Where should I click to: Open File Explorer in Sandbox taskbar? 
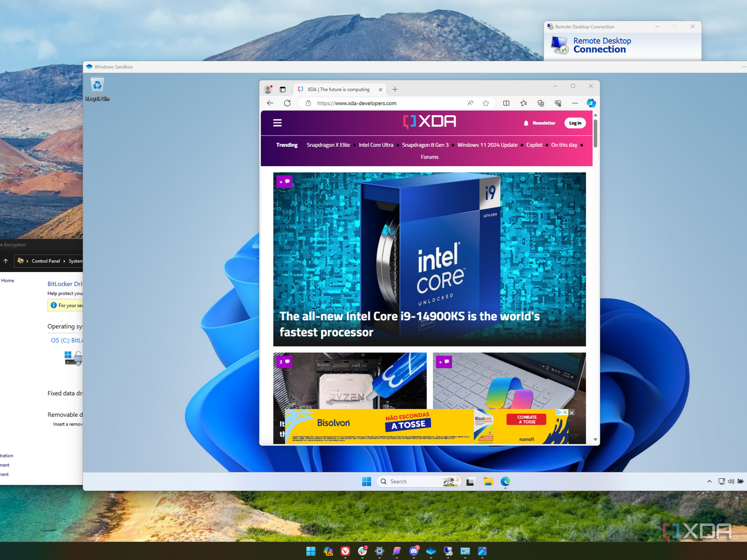pos(488,482)
